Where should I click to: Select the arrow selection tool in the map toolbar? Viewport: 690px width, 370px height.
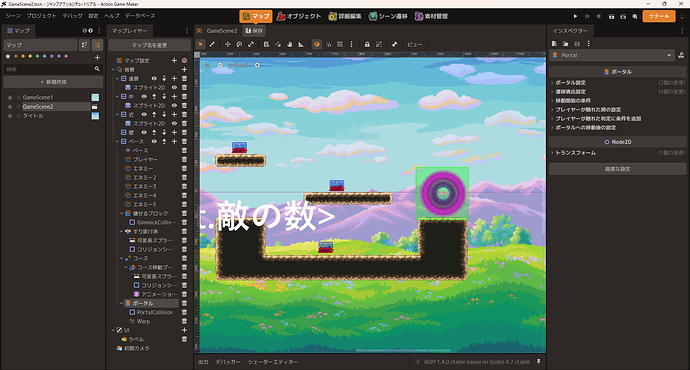pyautogui.click(x=201, y=44)
